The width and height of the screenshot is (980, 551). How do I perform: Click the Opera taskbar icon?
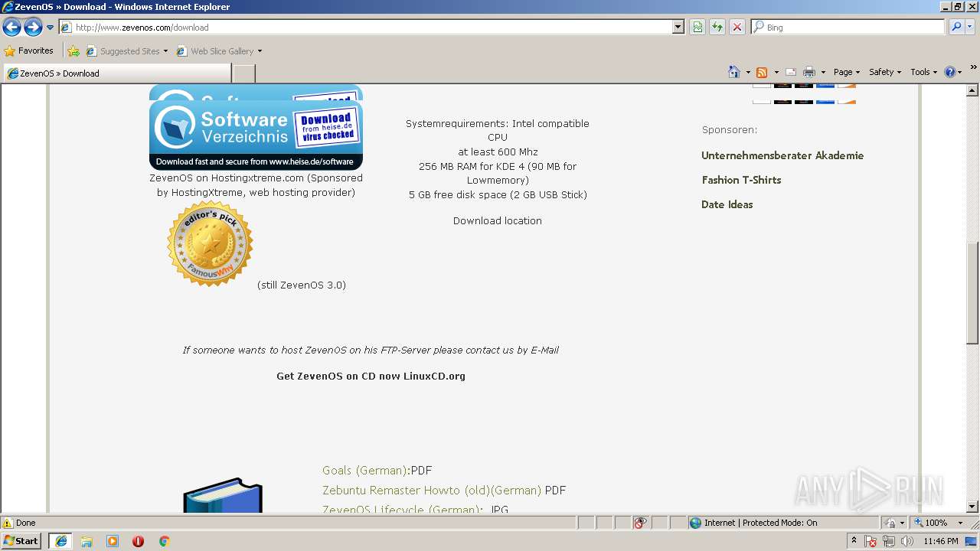(138, 541)
